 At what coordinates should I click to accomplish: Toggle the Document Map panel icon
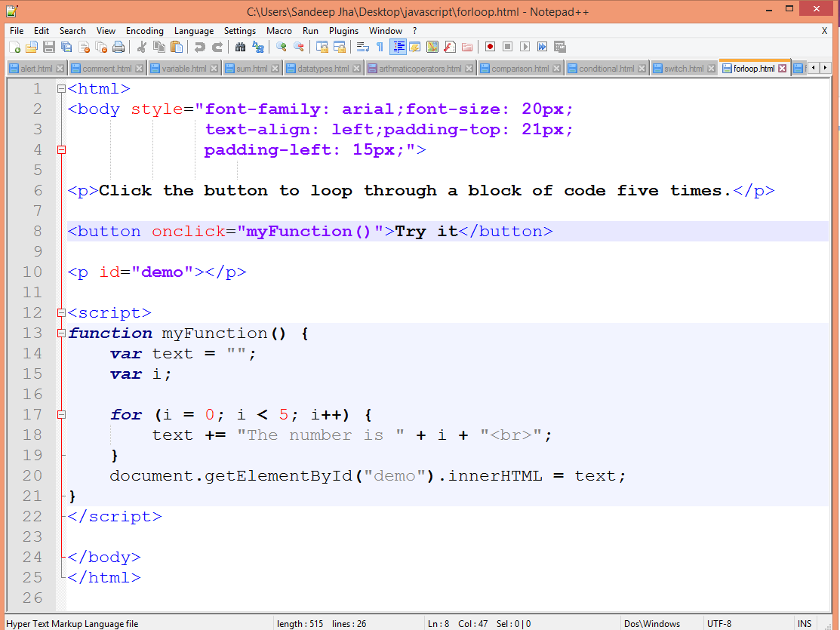432,47
